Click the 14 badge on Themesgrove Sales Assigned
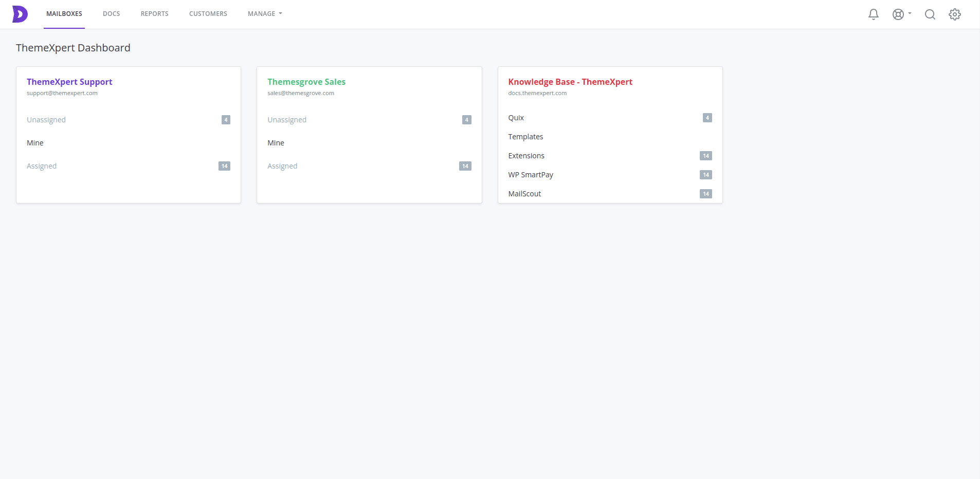The width and height of the screenshot is (980, 479). click(465, 166)
